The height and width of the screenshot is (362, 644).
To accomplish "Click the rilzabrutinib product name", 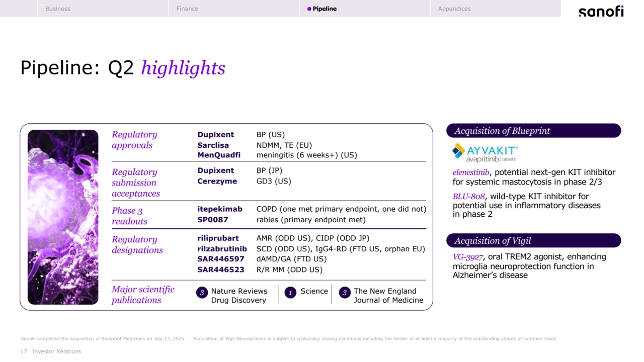I will coord(222,249).
